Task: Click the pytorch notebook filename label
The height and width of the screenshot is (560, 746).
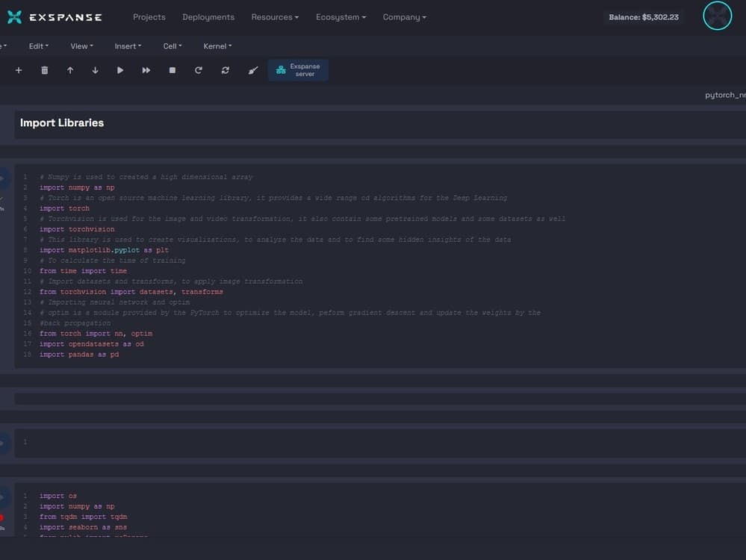Action: pos(725,95)
